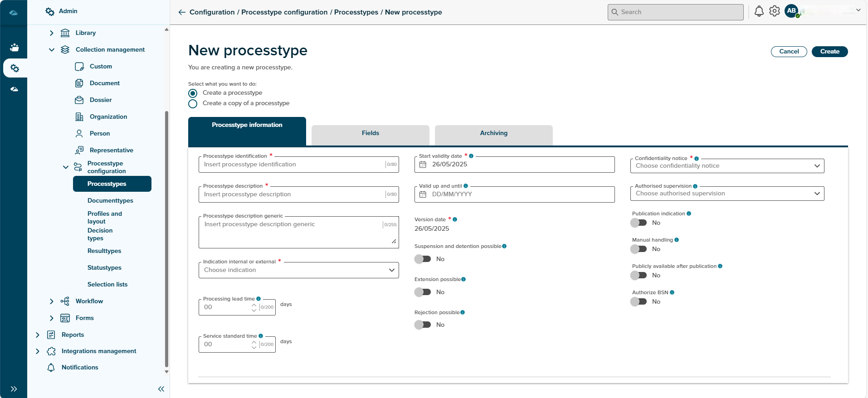This screenshot has width=868, height=398.
Task: Switch to the Fields tab
Action: click(x=371, y=135)
